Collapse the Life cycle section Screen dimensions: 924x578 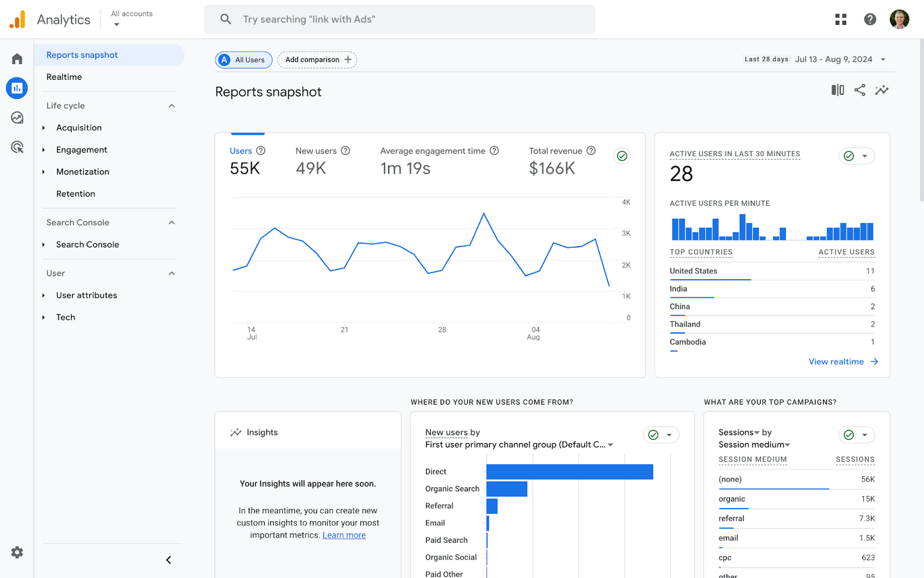click(171, 105)
